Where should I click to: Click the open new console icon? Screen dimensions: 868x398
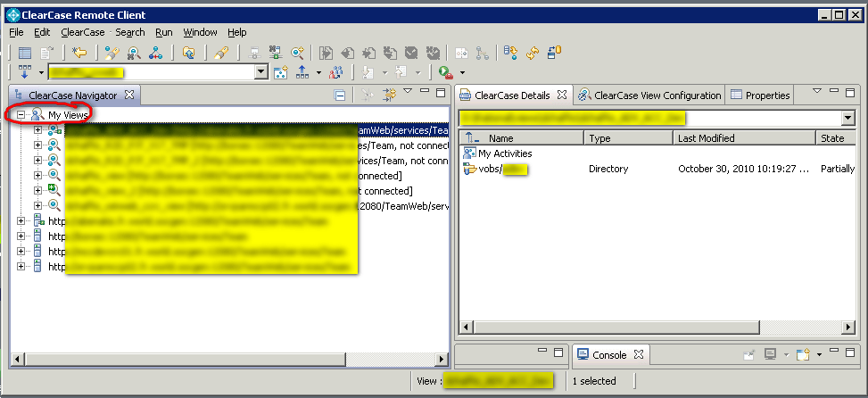pyautogui.click(x=803, y=355)
